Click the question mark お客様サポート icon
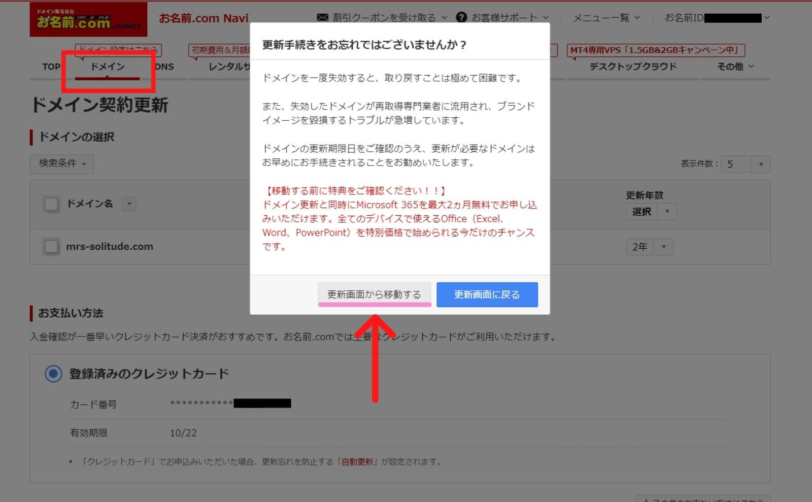The image size is (812, 502). tap(461, 18)
